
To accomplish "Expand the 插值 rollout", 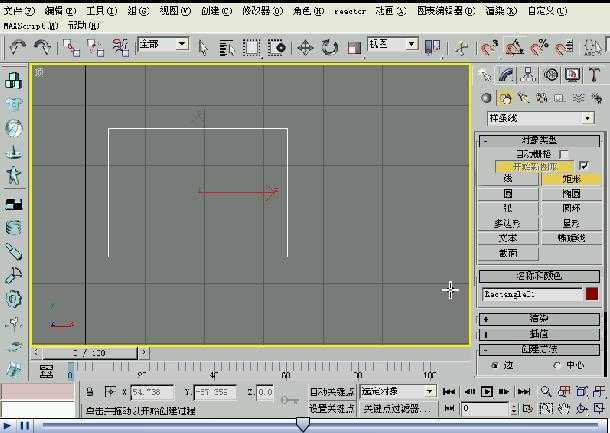I will pos(539,334).
